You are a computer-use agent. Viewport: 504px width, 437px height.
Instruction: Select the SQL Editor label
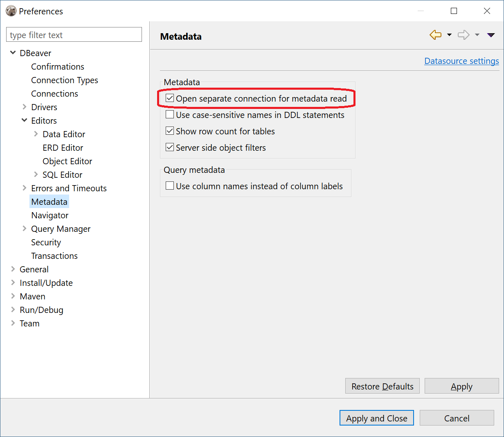click(63, 175)
